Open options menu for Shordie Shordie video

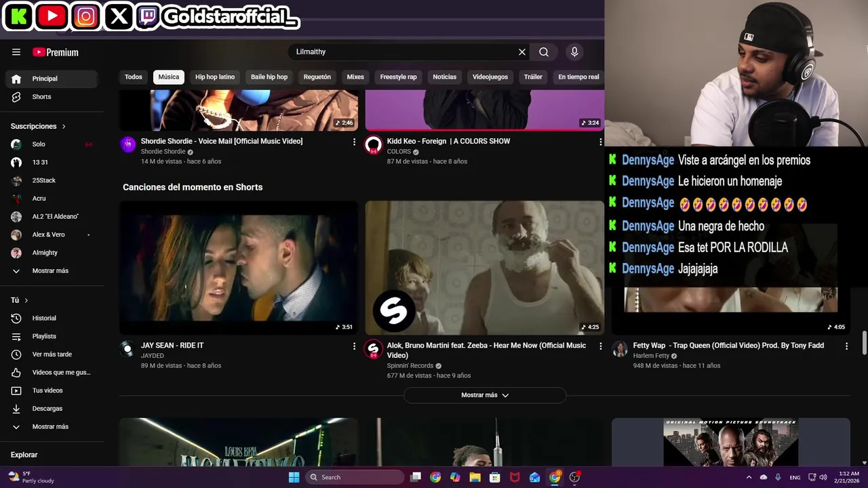(x=354, y=142)
